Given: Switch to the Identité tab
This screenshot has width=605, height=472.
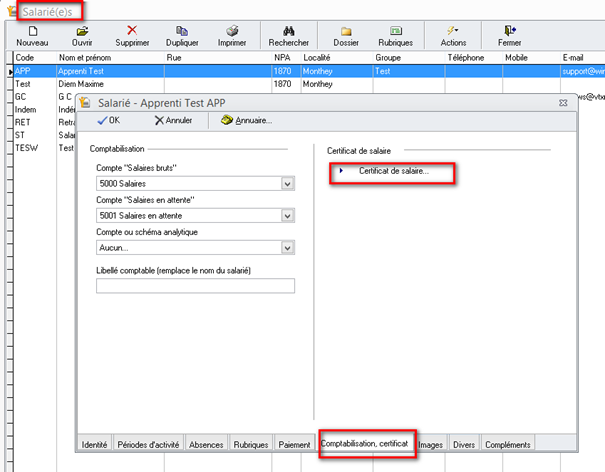Looking at the screenshot, I should pos(95,443).
